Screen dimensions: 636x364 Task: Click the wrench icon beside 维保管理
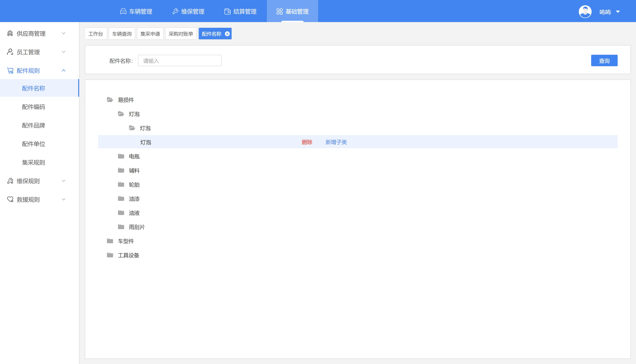coord(175,11)
